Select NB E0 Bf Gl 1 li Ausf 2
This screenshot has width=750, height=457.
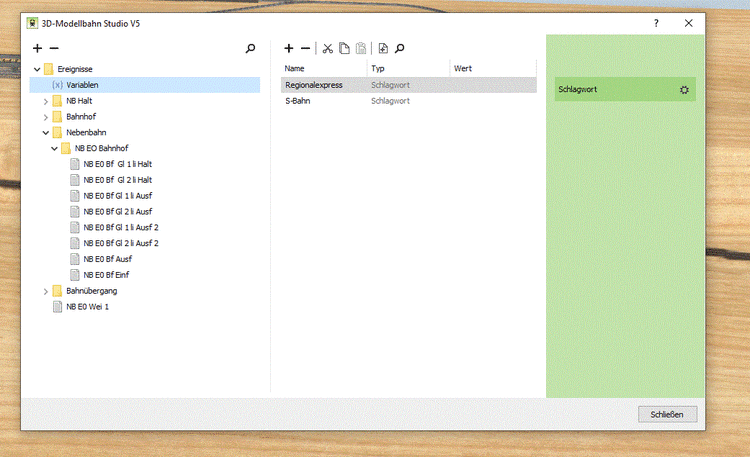coord(121,227)
